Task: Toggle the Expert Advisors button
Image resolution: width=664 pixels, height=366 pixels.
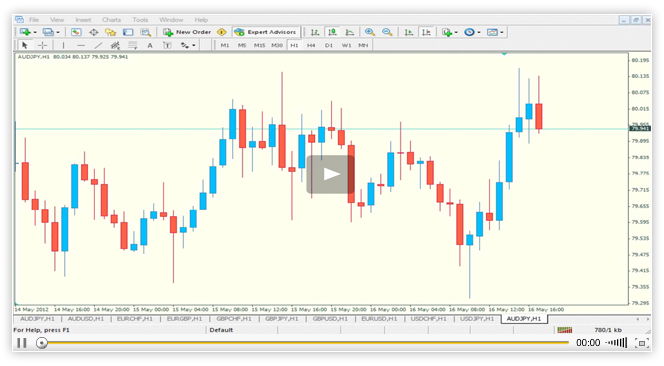Action: [266, 32]
